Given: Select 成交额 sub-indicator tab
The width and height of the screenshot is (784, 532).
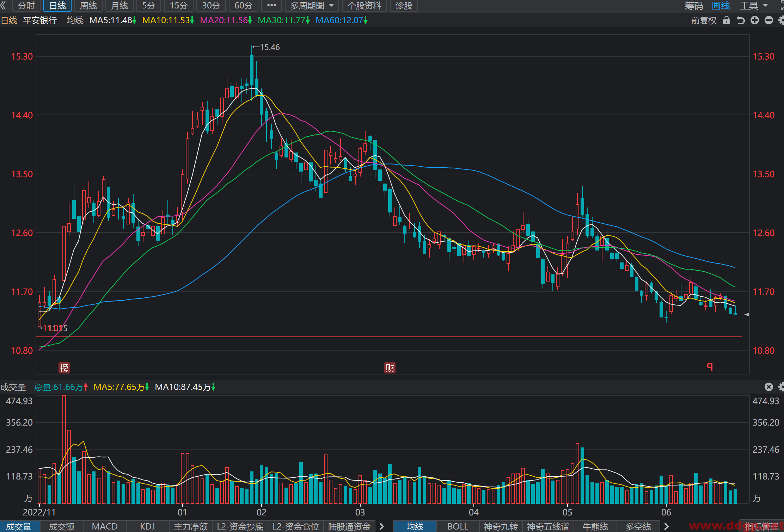Looking at the screenshot, I should pos(62,526).
